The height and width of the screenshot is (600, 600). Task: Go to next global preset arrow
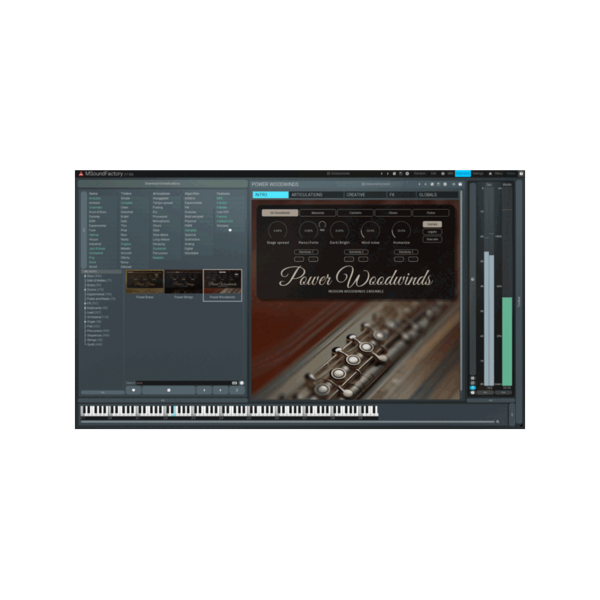pyautogui.click(x=388, y=174)
